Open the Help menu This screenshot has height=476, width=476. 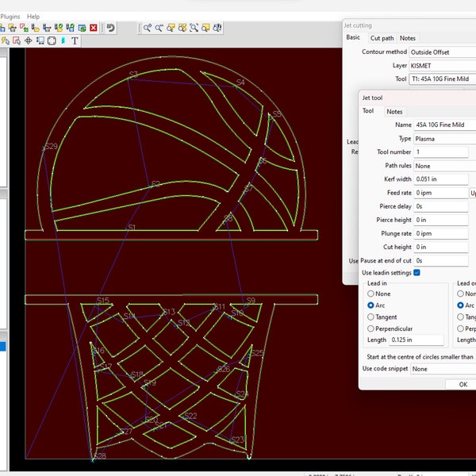[x=33, y=17]
